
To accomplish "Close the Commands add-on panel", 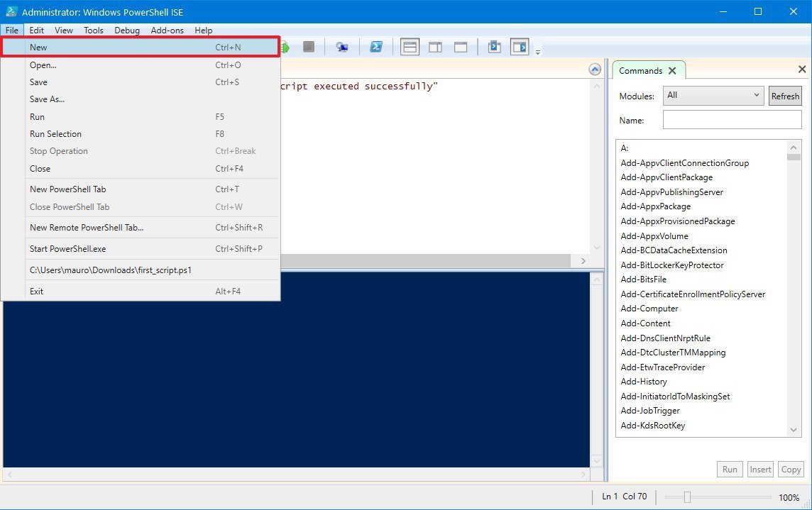I will [x=802, y=70].
